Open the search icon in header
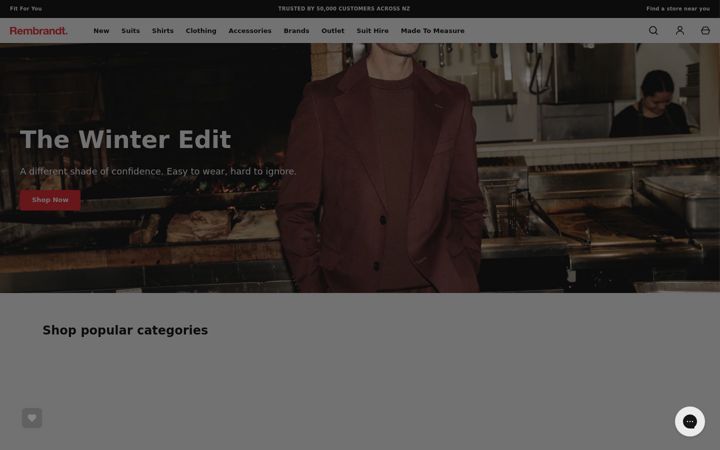This screenshot has height=450, width=720. pos(653,30)
